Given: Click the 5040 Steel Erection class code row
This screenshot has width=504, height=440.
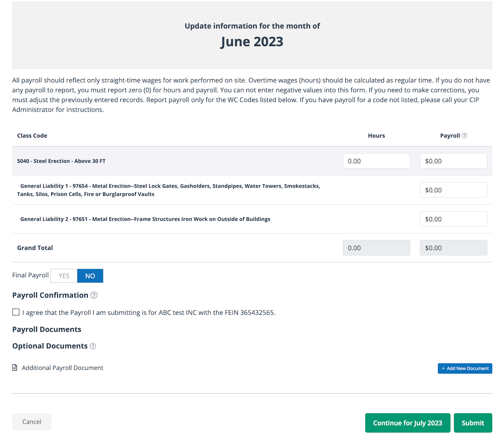Looking at the screenshot, I should 61,161.
